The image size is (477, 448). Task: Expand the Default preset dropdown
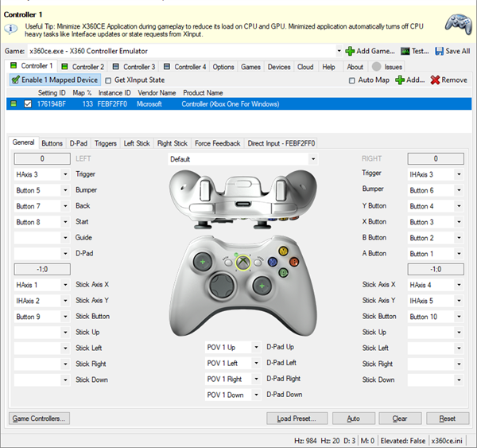click(312, 159)
